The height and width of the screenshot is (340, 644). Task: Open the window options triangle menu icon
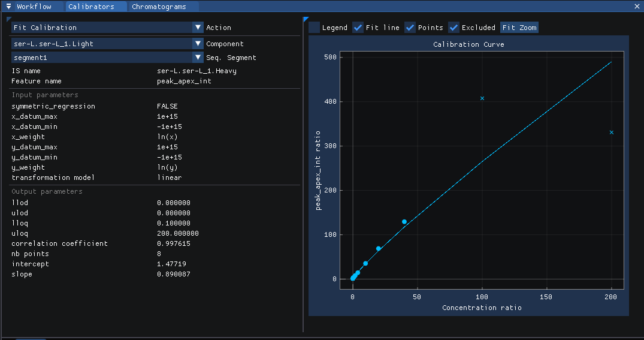(x=8, y=7)
